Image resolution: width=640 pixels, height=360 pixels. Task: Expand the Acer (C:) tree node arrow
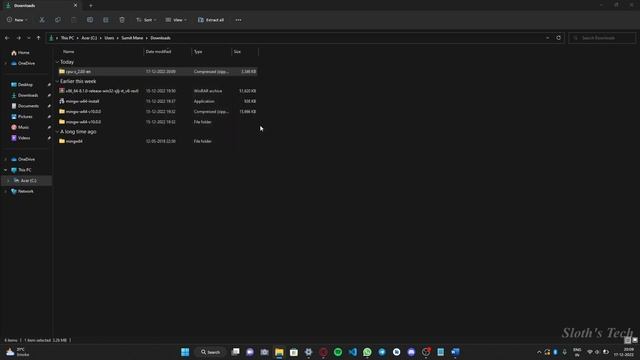pyautogui.click(x=8, y=180)
